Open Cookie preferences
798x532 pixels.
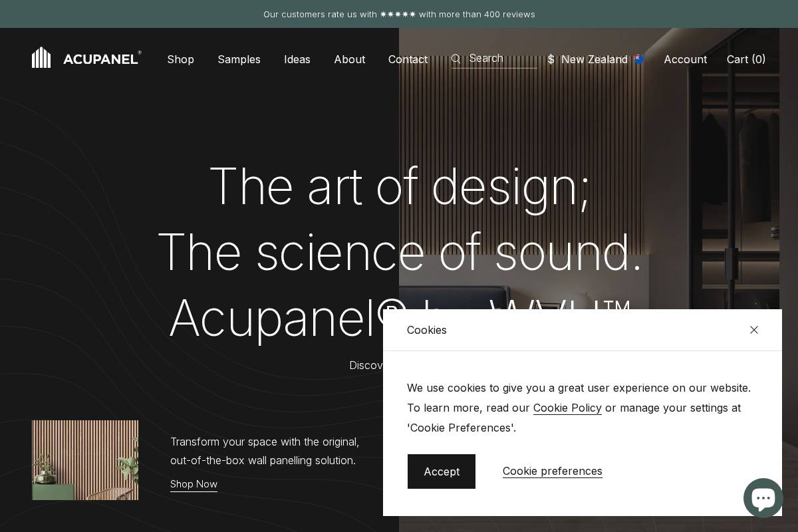(x=553, y=471)
